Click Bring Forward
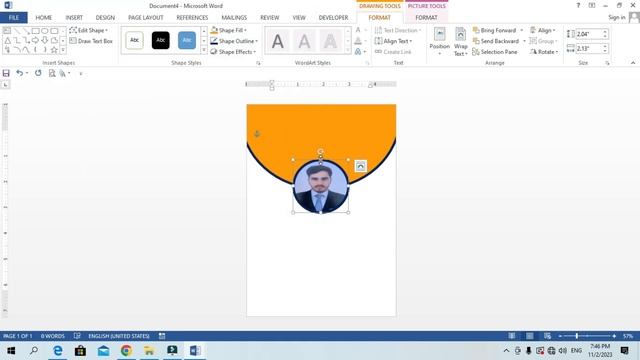 [494, 30]
